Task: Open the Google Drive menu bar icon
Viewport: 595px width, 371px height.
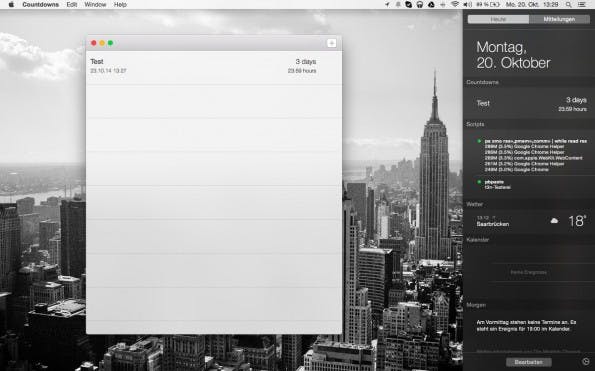Action: click(431, 5)
